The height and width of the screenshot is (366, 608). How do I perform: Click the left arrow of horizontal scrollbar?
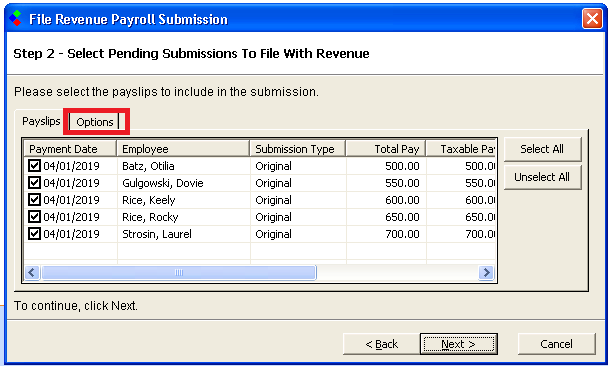(x=32, y=273)
